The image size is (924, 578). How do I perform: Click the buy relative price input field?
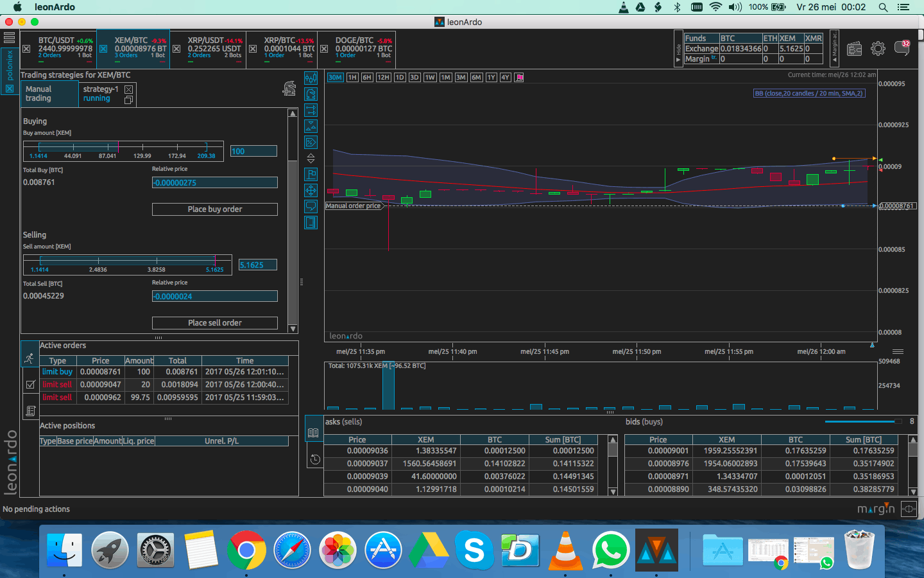tap(215, 182)
